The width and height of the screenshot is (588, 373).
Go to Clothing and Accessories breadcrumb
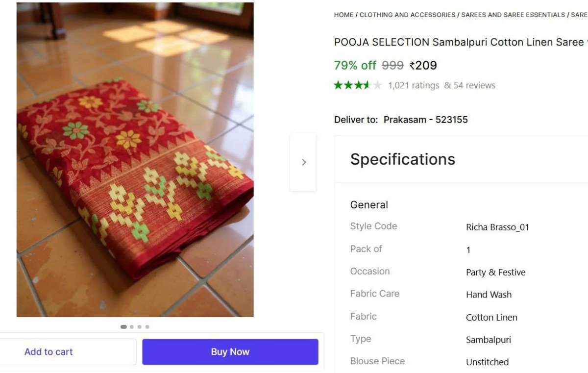point(407,15)
